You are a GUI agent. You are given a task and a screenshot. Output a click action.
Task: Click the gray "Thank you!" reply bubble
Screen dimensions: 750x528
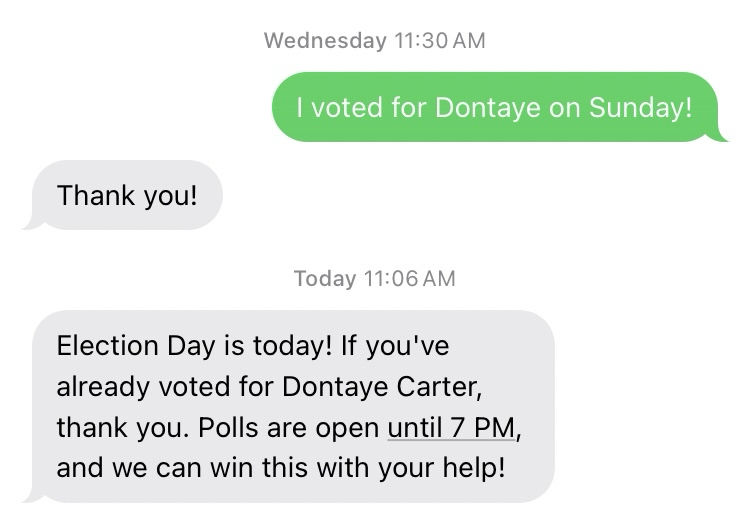[127, 194]
